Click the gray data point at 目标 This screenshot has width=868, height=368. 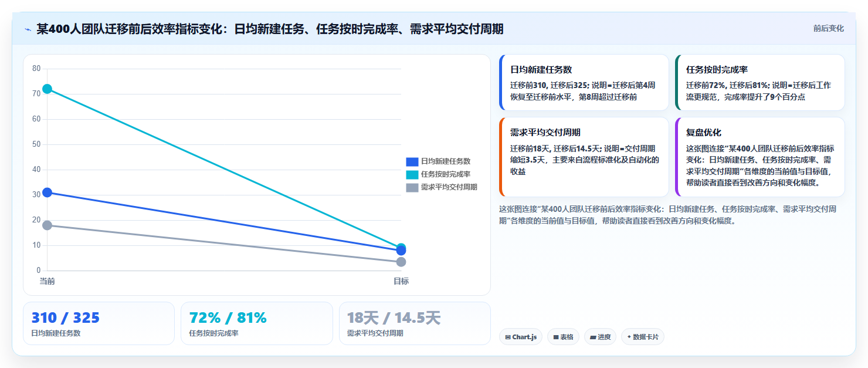click(x=401, y=262)
